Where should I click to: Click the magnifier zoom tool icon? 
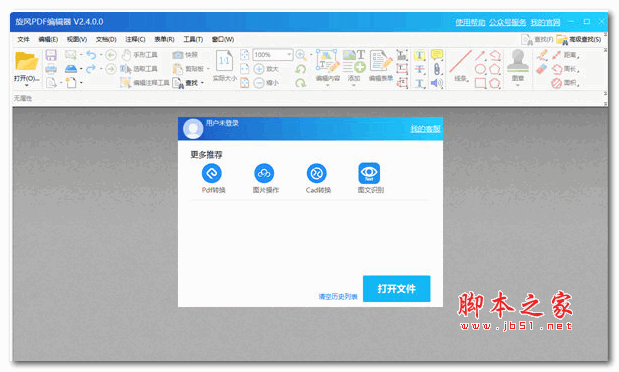pos(301,55)
